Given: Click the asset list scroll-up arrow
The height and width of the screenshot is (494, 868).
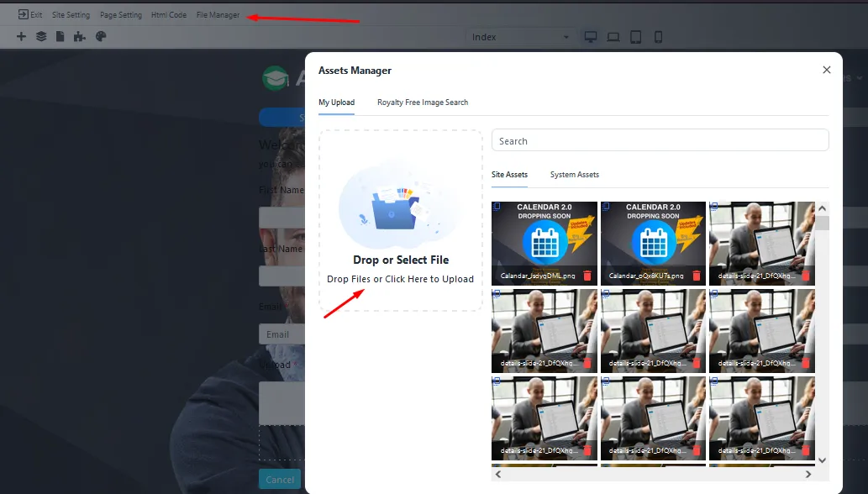Looking at the screenshot, I should point(822,208).
